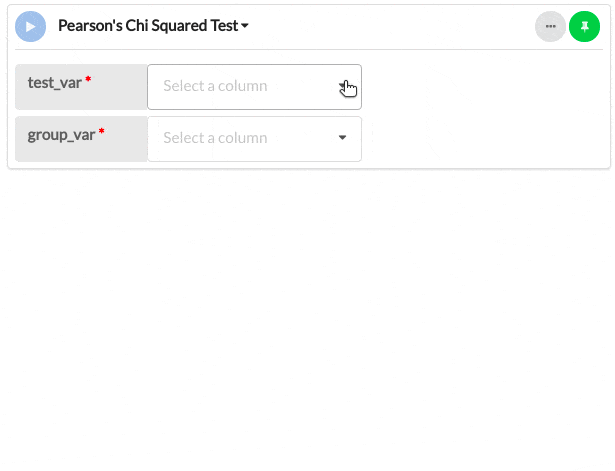Click the small triangle after "Test"
Image resolution: width=615 pixels, height=471 pixels.
(246, 27)
